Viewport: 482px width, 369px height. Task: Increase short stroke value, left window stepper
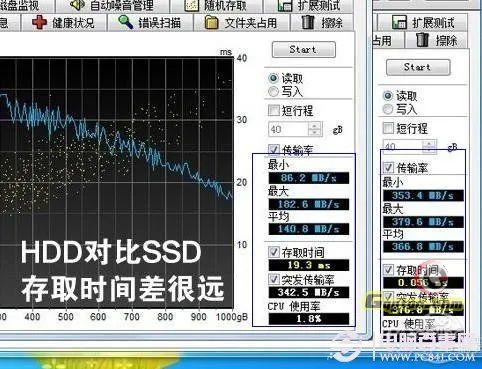coord(315,126)
